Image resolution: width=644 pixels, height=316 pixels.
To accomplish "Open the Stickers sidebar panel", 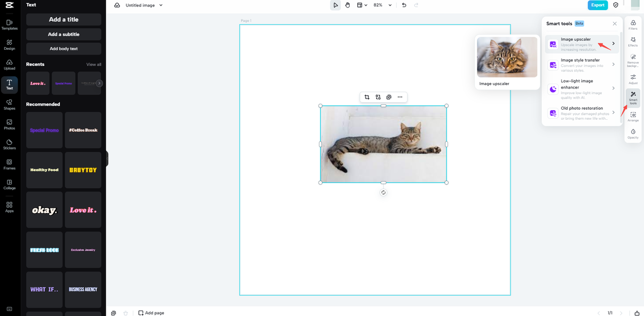I will click(10, 144).
